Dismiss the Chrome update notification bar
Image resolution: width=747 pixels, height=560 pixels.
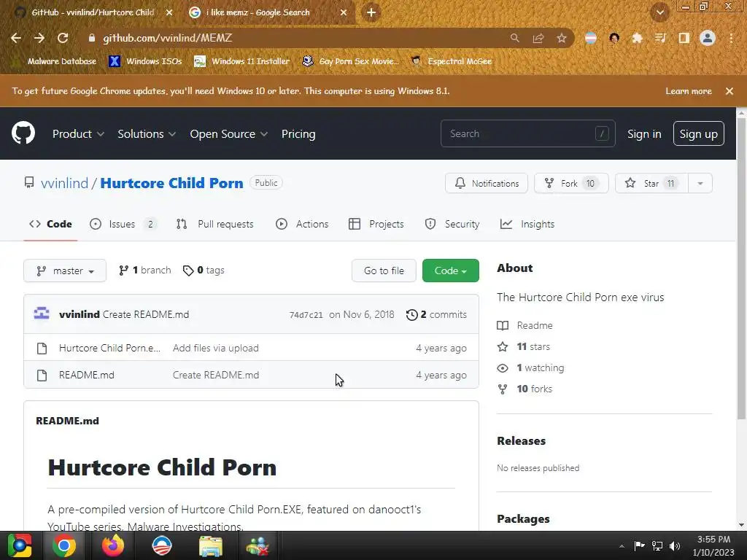tap(729, 91)
